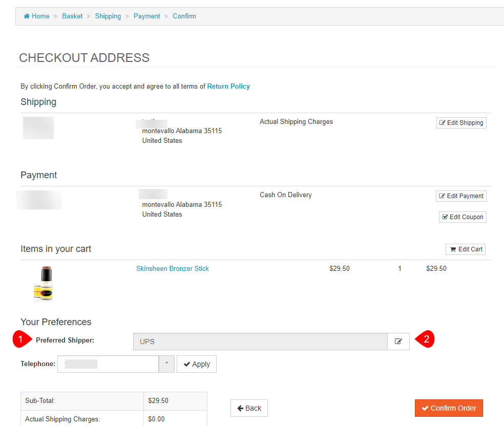Select the Skinsheen Bronzer Stick thumbnail
504x426 pixels.
44,283
